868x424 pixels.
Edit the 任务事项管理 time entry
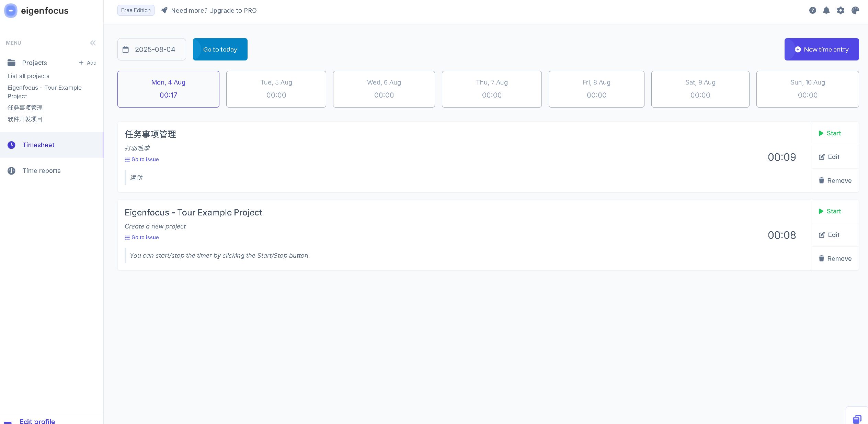(x=829, y=157)
